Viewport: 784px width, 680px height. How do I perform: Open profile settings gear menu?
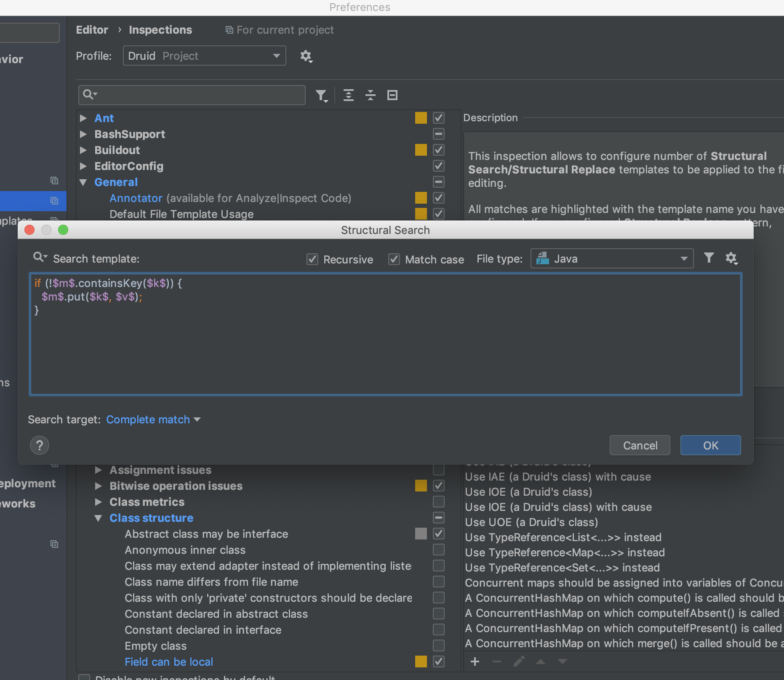pos(306,56)
